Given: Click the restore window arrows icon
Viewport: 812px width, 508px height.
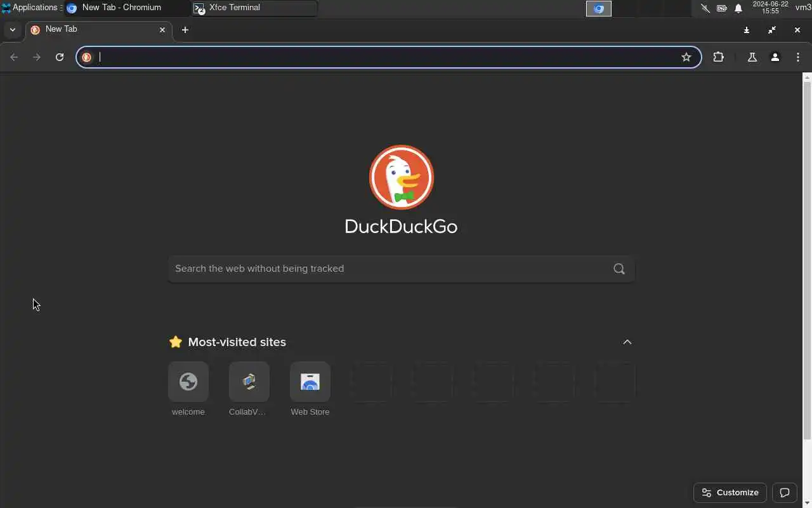Looking at the screenshot, I should coord(772,30).
